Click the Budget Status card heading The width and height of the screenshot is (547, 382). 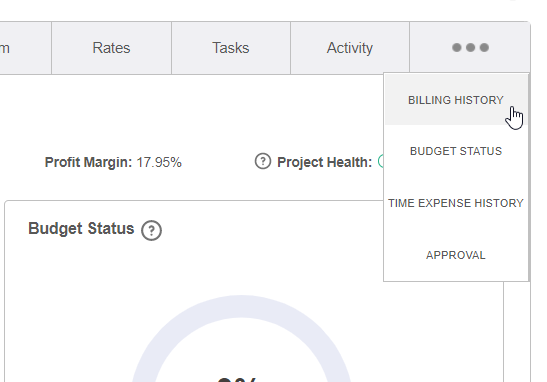pyautogui.click(x=81, y=229)
